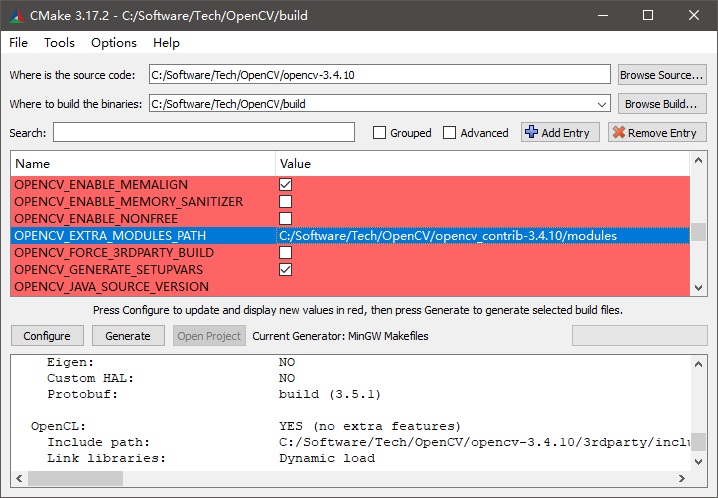
Task: Click output log scroll down arrow
Action: tap(698, 462)
